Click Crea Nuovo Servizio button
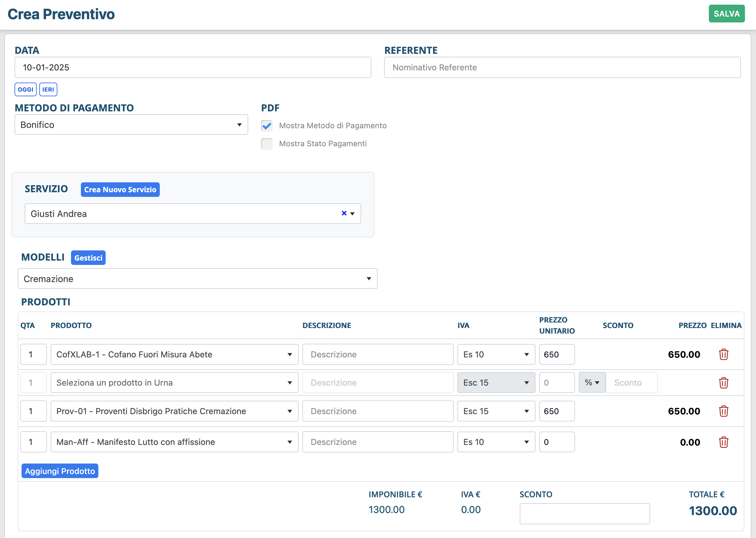The height and width of the screenshot is (538, 756). click(120, 190)
